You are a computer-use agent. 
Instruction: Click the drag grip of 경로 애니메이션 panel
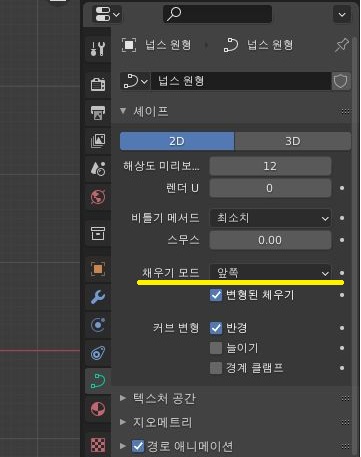pos(345,446)
